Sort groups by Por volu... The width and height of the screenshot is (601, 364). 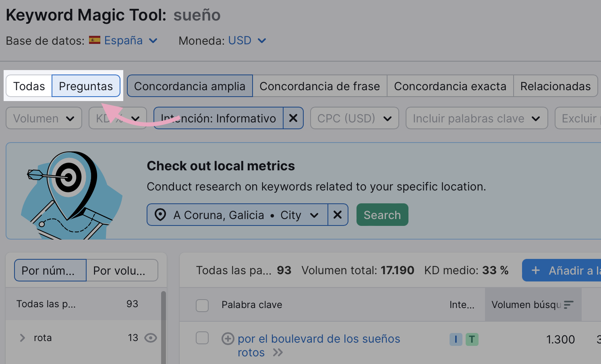pos(122,270)
